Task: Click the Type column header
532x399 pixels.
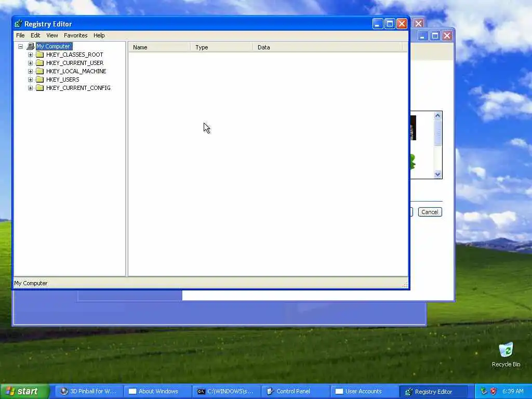Action: coord(221,47)
